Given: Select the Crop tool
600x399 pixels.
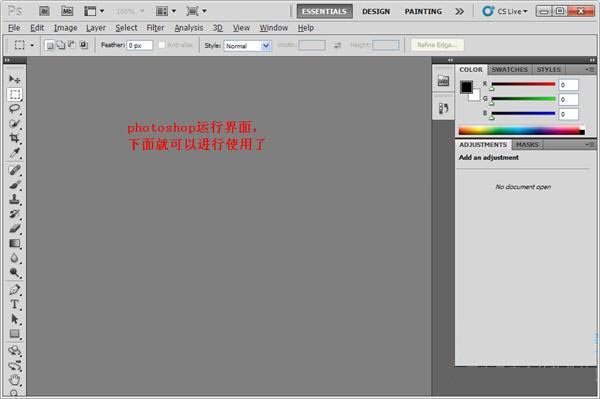Looking at the screenshot, I should [15, 138].
